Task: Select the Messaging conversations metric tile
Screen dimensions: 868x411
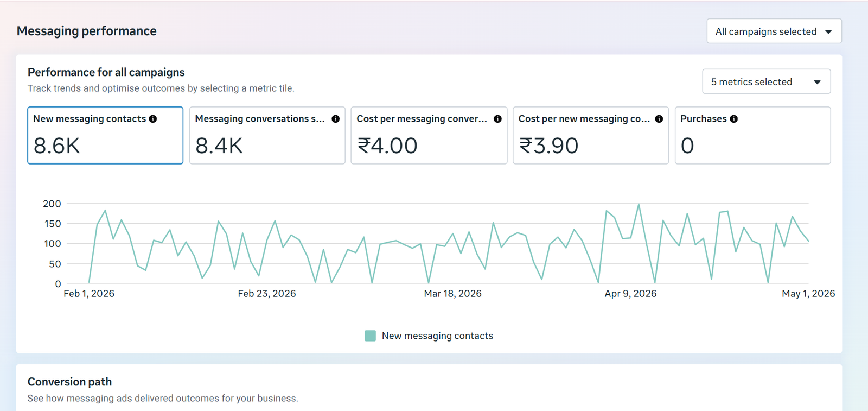Action: [x=267, y=135]
